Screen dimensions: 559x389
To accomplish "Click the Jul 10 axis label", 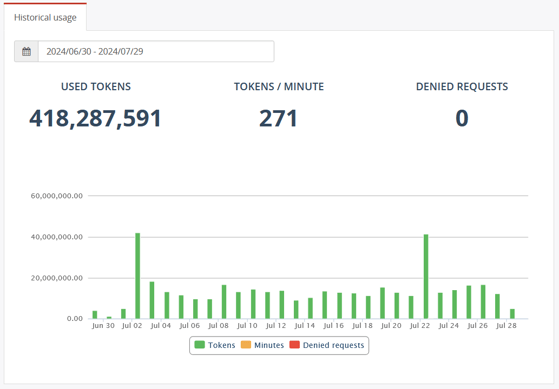I will pyautogui.click(x=247, y=326).
